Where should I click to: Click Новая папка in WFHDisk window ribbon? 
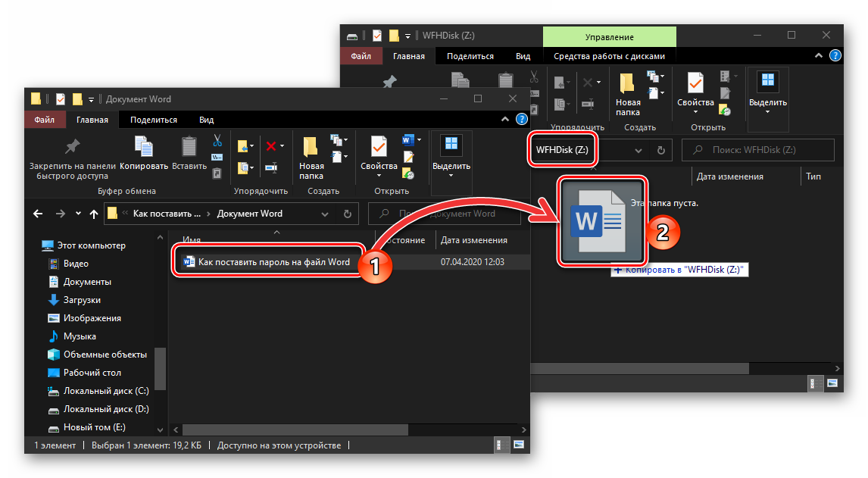pyautogui.click(x=627, y=95)
